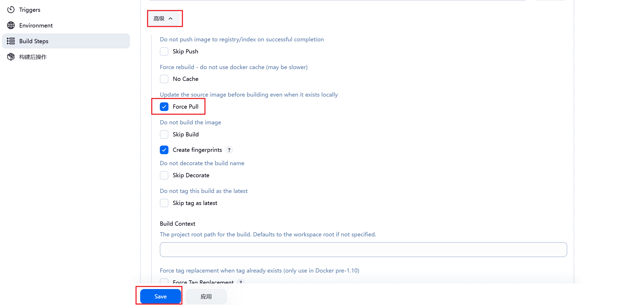Uncheck the Force Pull checkbox
Image resolution: width=644 pixels, height=305 pixels.
point(164,107)
